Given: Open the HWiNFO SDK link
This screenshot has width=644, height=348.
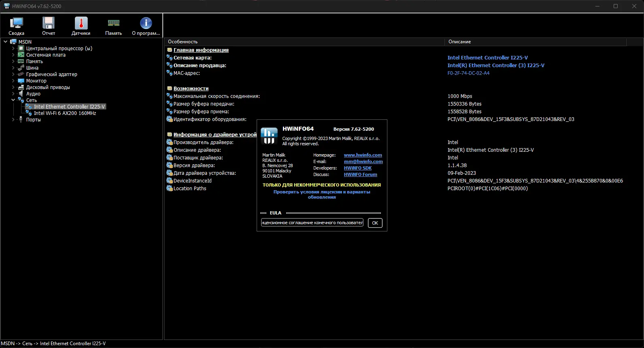Looking at the screenshot, I should (358, 168).
